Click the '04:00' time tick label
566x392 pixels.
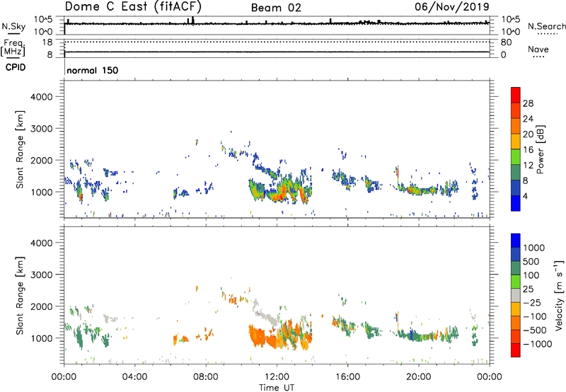coord(134,377)
